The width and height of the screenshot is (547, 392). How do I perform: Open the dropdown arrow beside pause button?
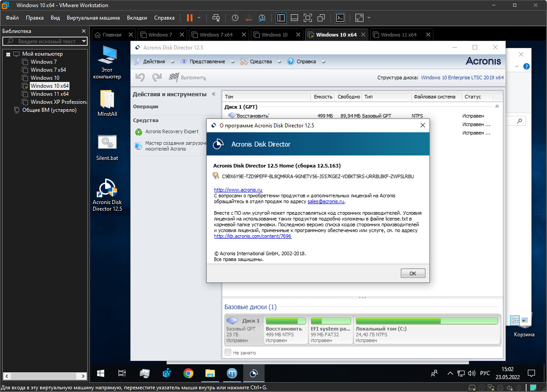[x=199, y=18]
